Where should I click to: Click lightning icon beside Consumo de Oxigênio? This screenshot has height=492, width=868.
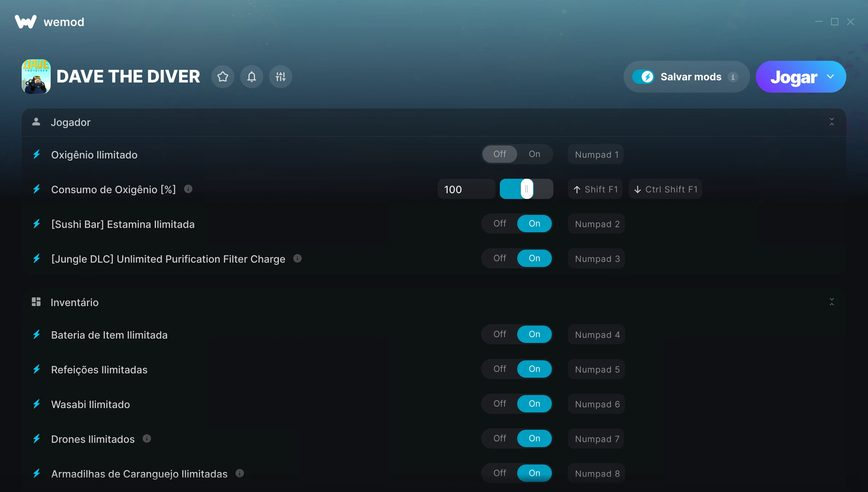(x=37, y=189)
